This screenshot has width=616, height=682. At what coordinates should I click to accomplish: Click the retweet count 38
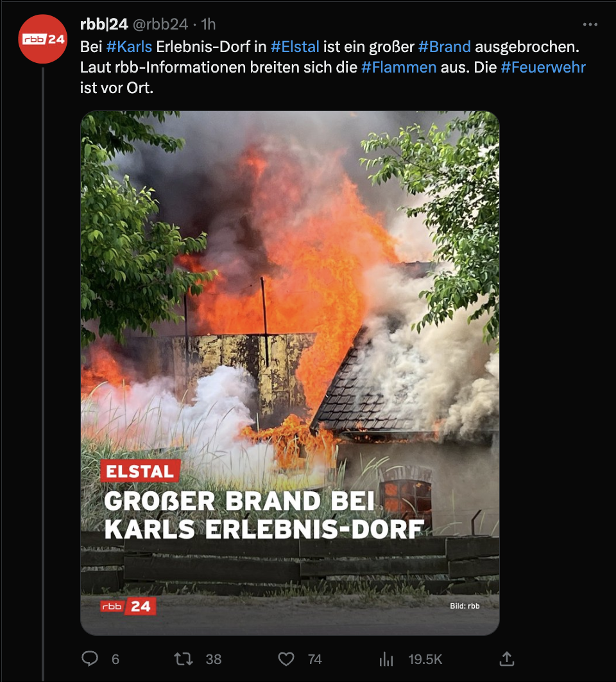pyautogui.click(x=214, y=660)
